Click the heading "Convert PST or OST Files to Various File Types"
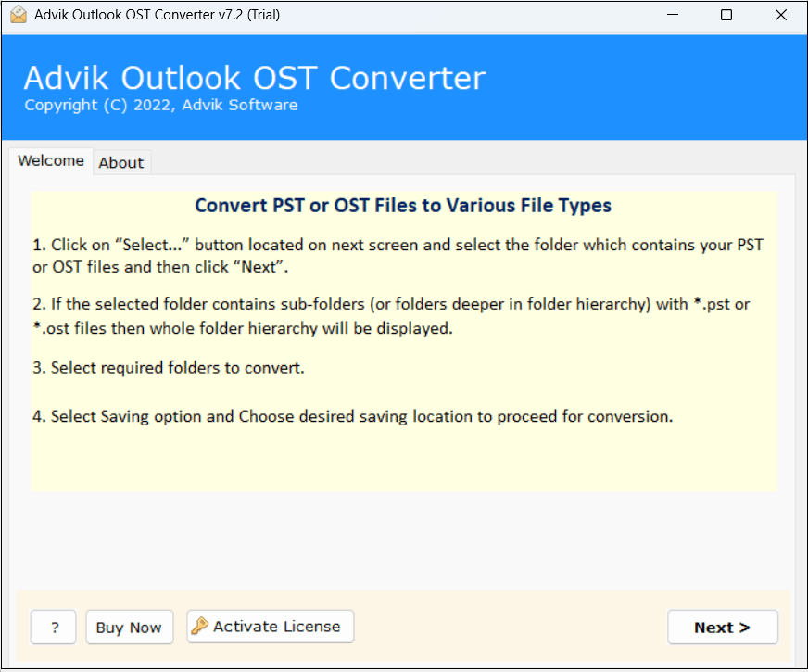This screenshot has width=808, height=672. click(403, 206)
